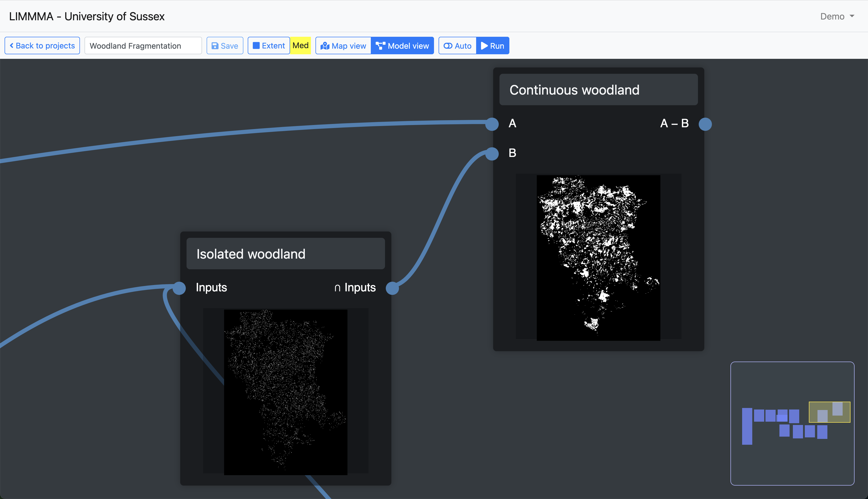The height and width of the screenshot is (499, 868).
Task: Click the Continuous woodland map preview
Action: pos(598,257)
